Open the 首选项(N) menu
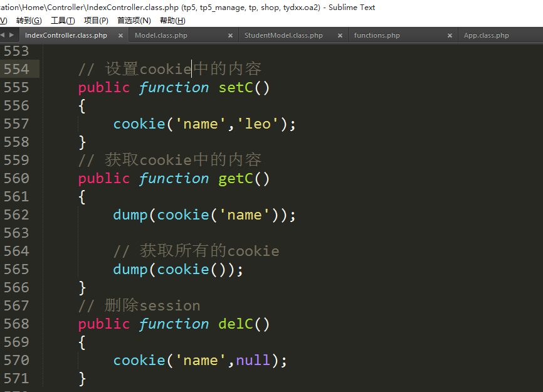The height and width of the screenshot is (392, 543). click(x=134, y=20)
